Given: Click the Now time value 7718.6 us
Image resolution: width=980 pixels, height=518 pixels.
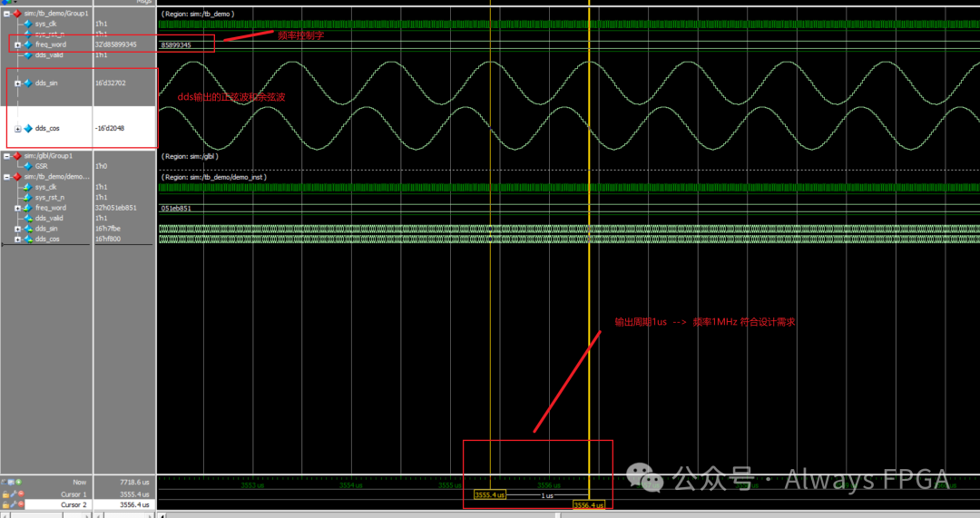Looking at the screenshot, I should tap(134, 483).
